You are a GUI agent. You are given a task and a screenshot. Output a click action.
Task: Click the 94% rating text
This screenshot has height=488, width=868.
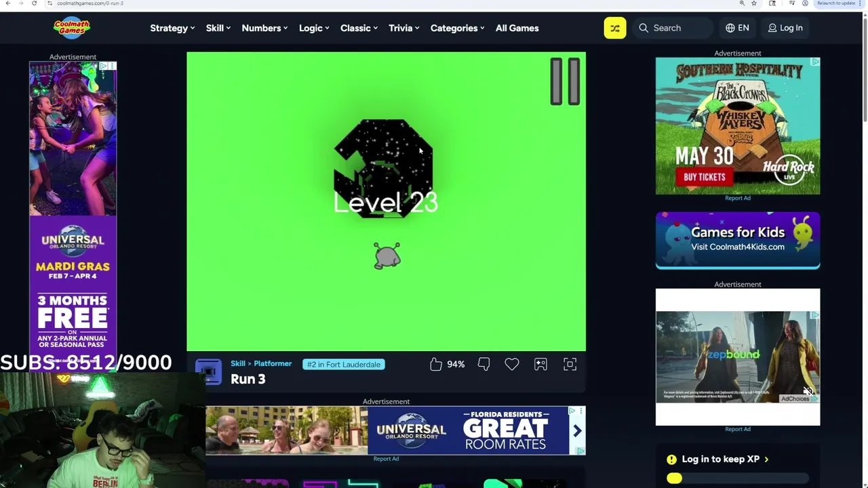coord(456,365)
